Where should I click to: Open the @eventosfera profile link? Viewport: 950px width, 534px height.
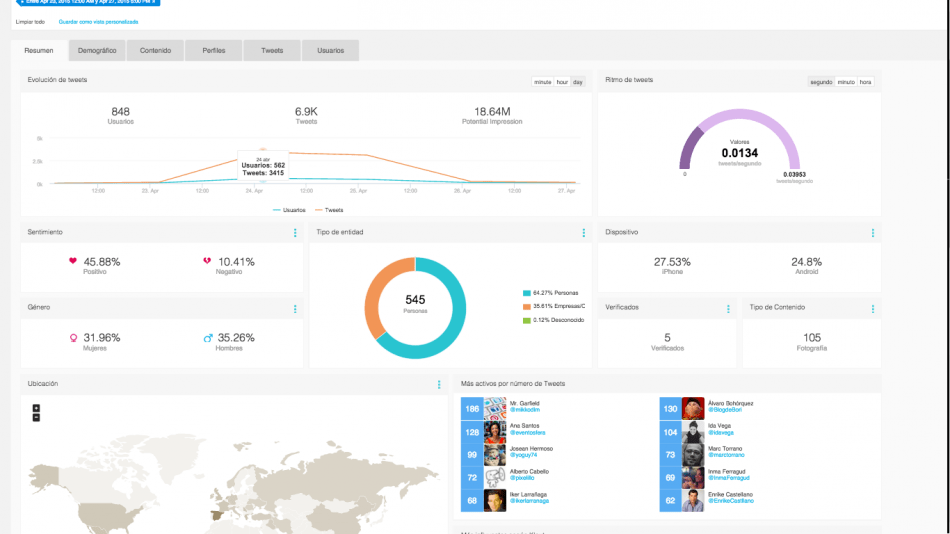528,433
